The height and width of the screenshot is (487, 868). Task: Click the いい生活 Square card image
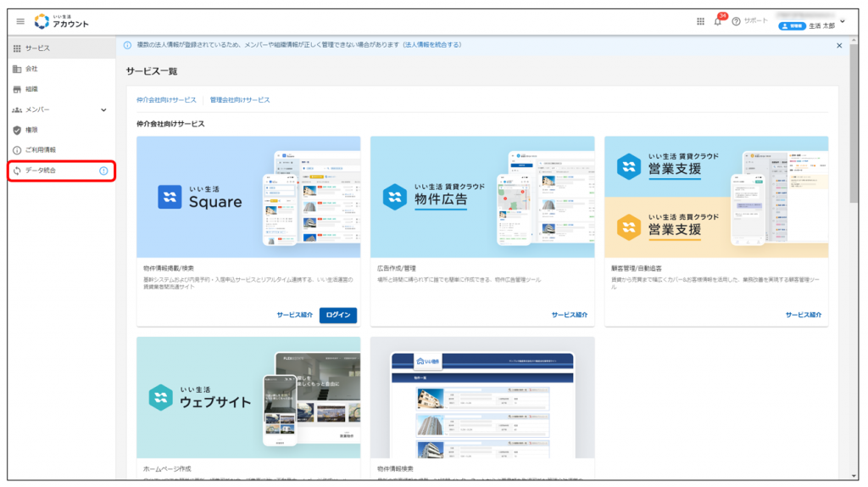248,197
